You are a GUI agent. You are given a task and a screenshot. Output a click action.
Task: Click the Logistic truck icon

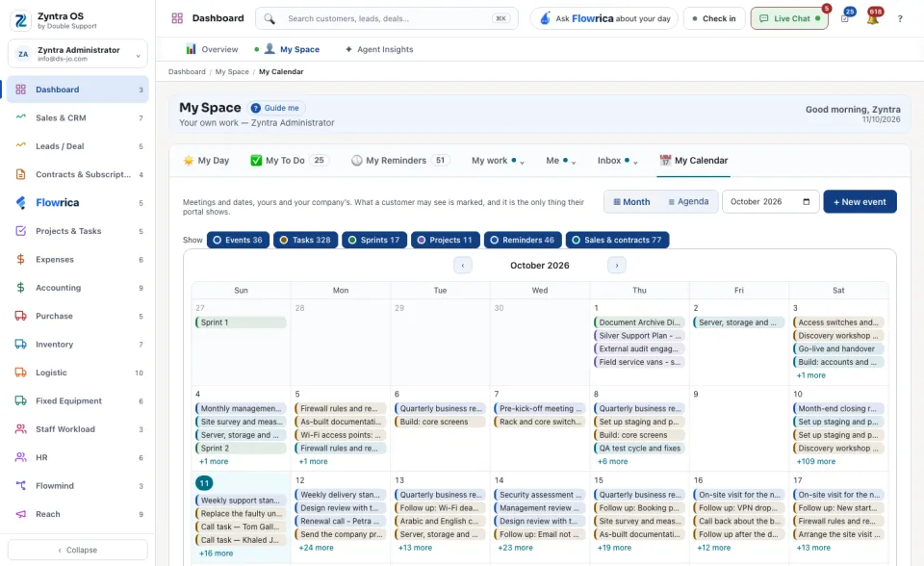click(x=20, y=372)
